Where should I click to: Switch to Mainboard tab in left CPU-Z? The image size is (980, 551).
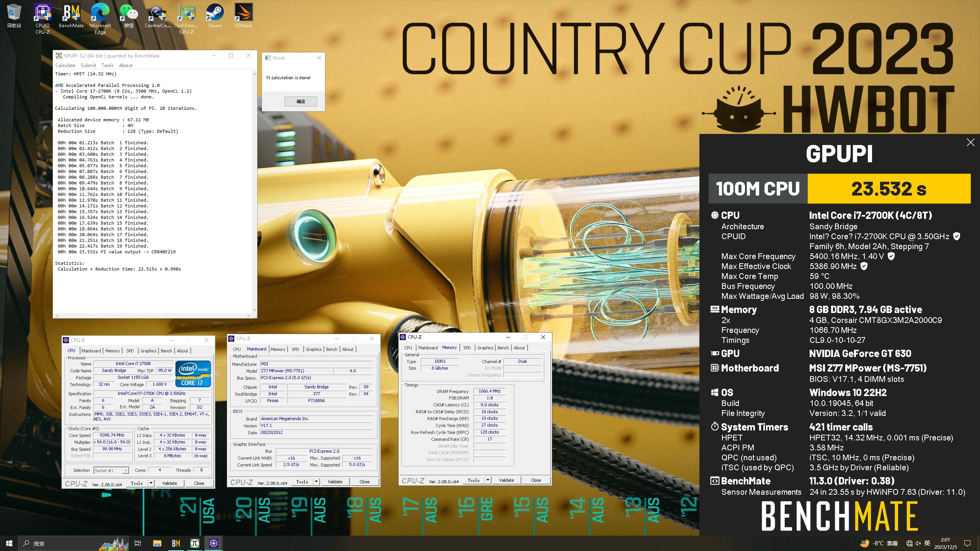(x=91, y=351)
